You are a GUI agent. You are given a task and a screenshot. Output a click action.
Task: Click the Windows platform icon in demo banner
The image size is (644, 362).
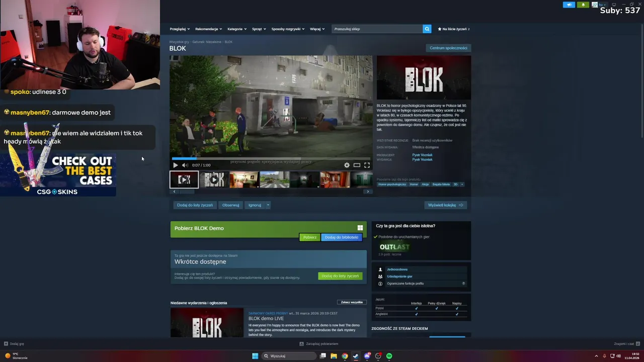360,228
